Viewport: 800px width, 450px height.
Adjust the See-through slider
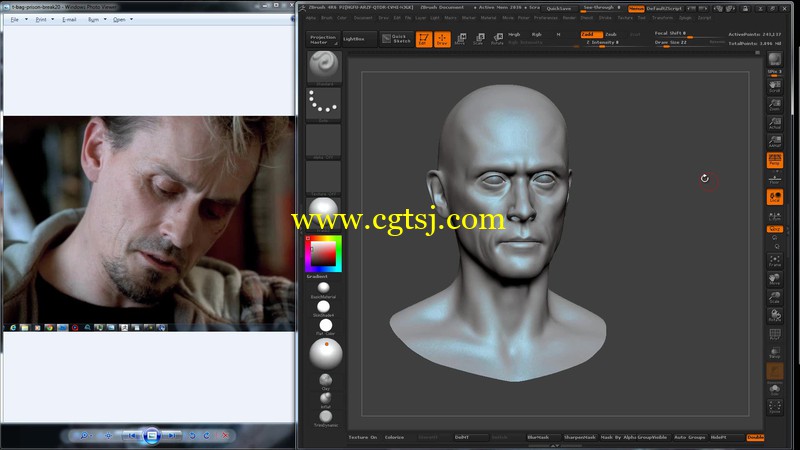coord(602,8)
